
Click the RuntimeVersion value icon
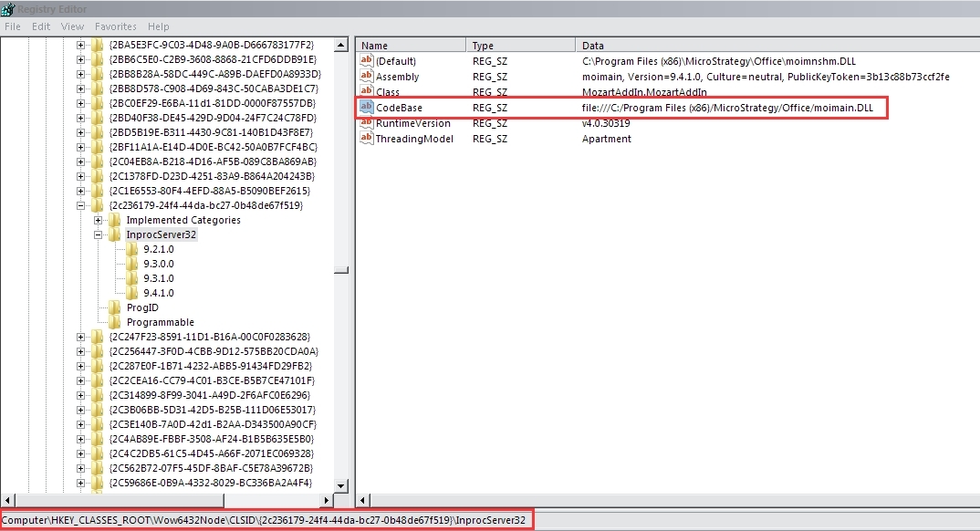[x=367, y=123]
